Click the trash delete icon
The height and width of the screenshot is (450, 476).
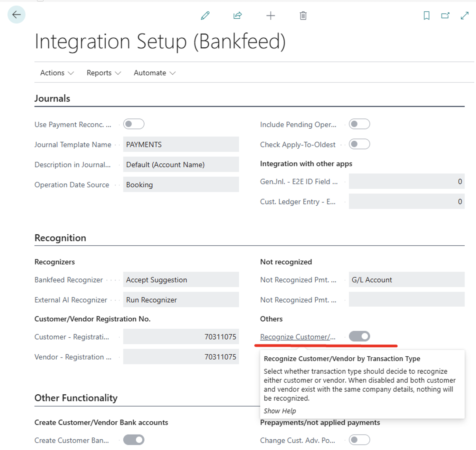(x=303, y=15)
